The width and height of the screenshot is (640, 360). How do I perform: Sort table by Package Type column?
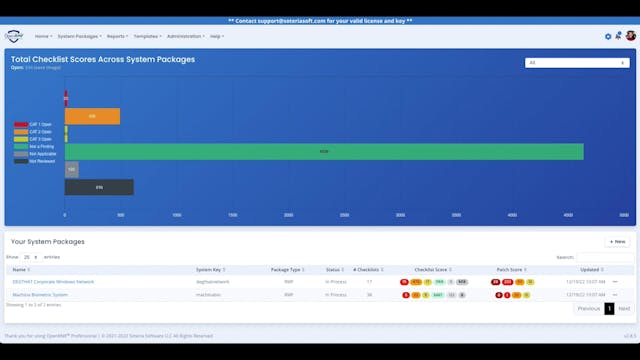pos(288,270)
